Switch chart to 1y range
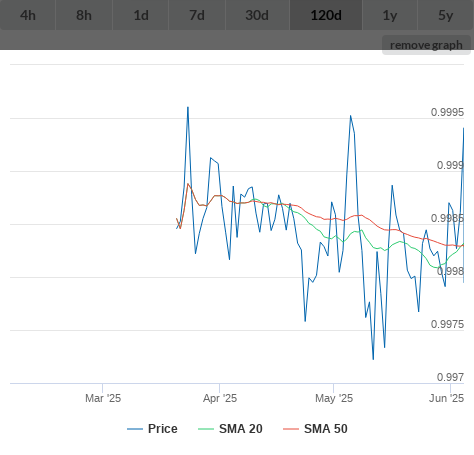The height and width of the screenshot is (455, 474). point(390,15)
